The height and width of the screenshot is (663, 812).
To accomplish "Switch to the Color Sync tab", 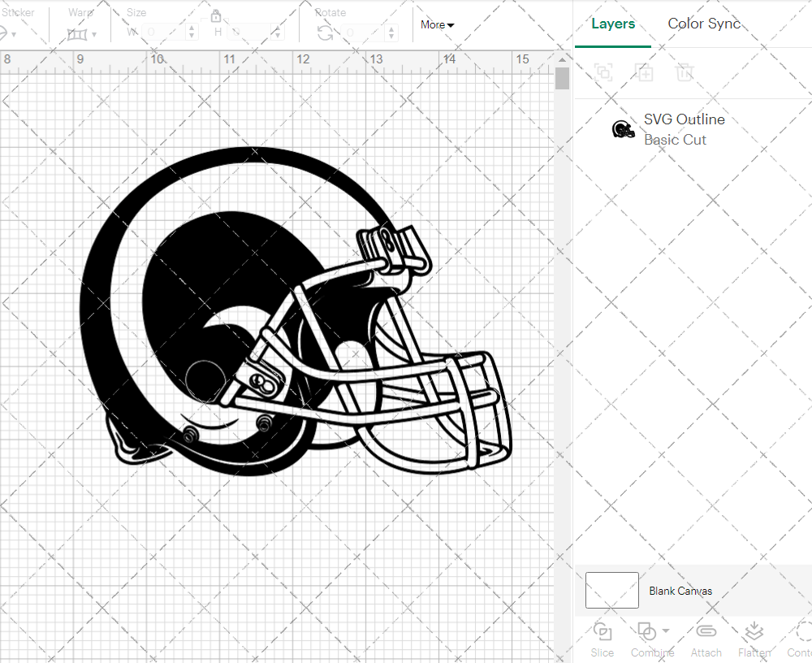I will 703,24.
